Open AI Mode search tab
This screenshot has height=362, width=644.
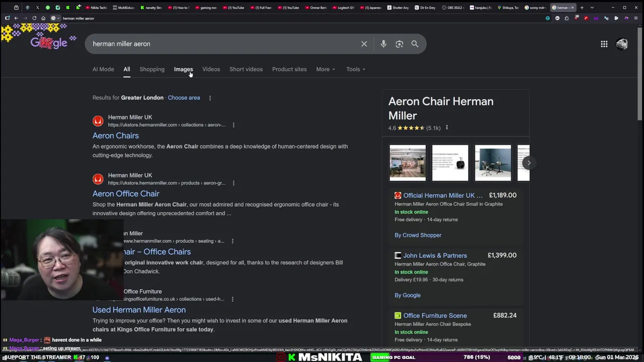pyautogui.click(x=103, y=69)
